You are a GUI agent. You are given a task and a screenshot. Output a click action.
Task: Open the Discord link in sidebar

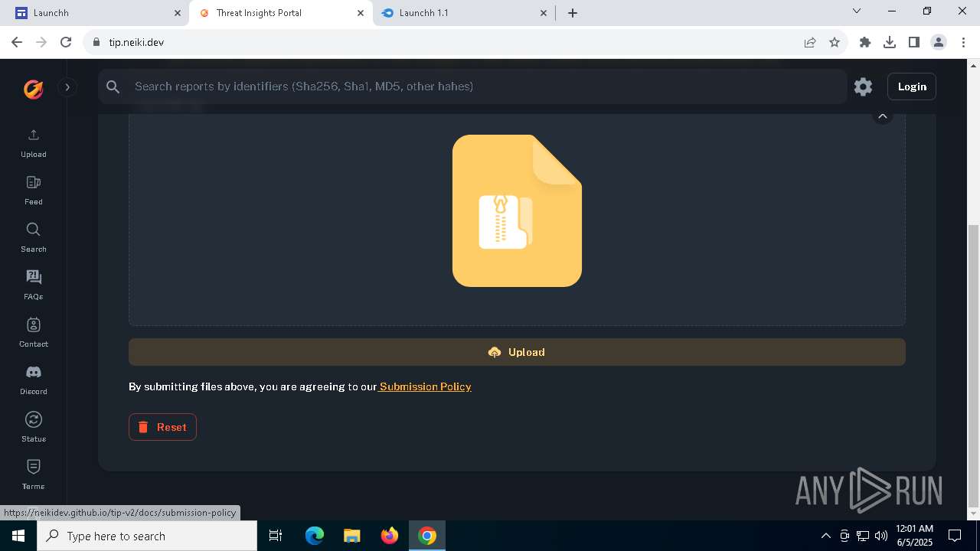pos(34,380)
